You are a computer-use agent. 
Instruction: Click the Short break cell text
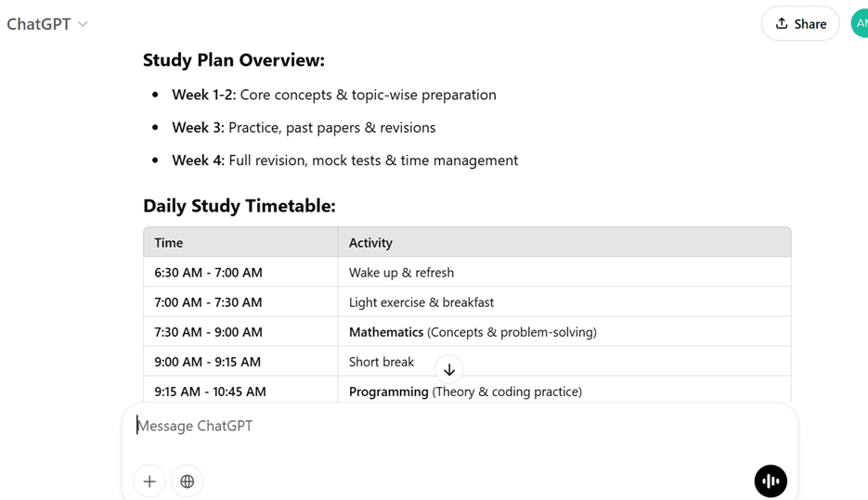click(382, 362)
